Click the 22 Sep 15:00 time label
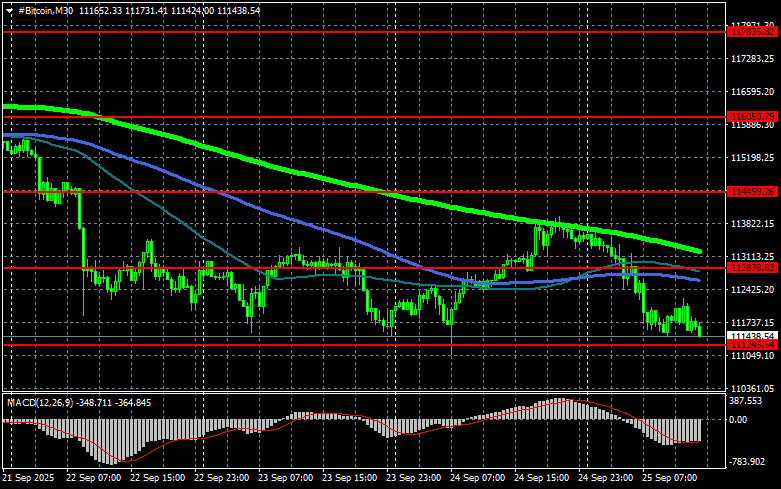 [x=157, y=478]
